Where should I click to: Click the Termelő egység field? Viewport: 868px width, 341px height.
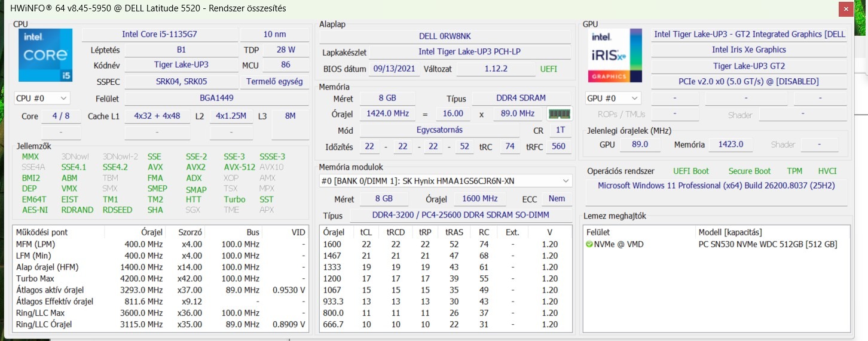(x=274, y=82)
